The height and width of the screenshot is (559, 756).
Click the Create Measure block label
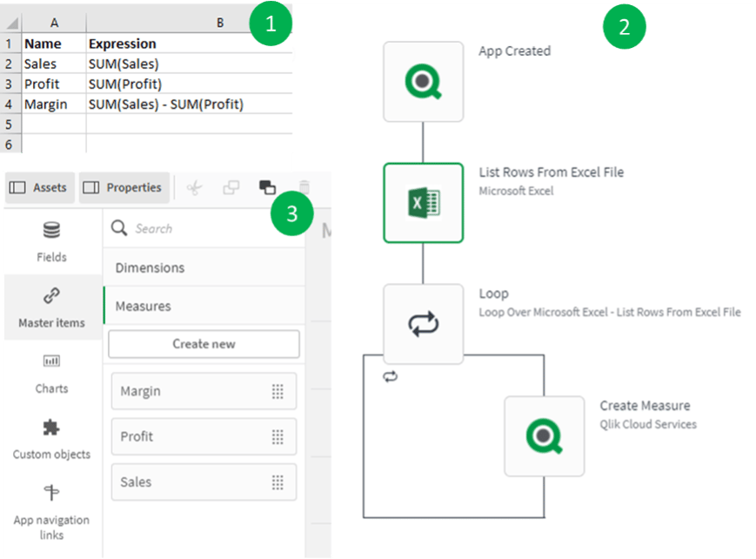click(645, 406)
